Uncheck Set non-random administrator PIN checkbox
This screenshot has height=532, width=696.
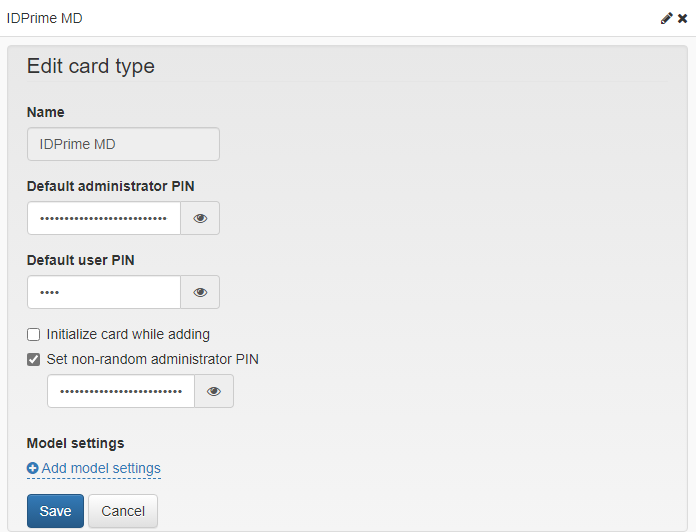coord(33,359)
